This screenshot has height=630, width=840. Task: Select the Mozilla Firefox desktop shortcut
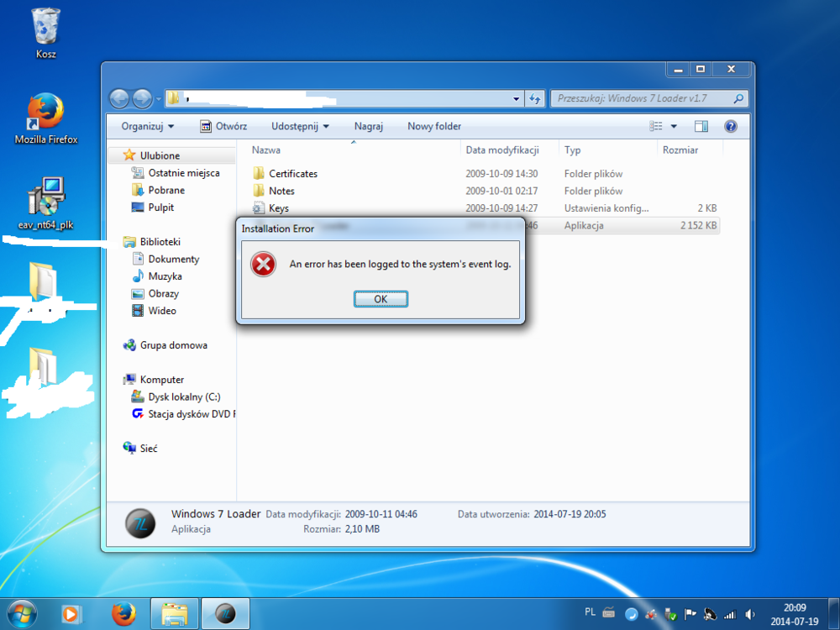(x=46, y=118)
